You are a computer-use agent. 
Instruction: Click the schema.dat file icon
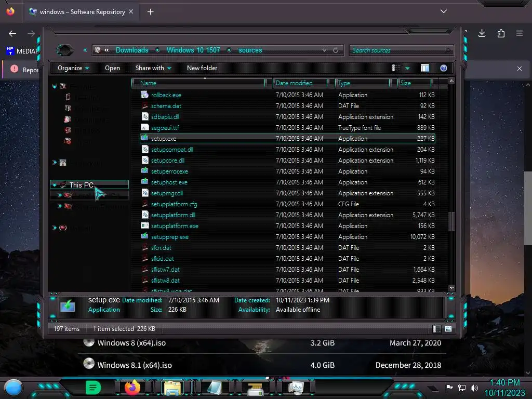145,105
